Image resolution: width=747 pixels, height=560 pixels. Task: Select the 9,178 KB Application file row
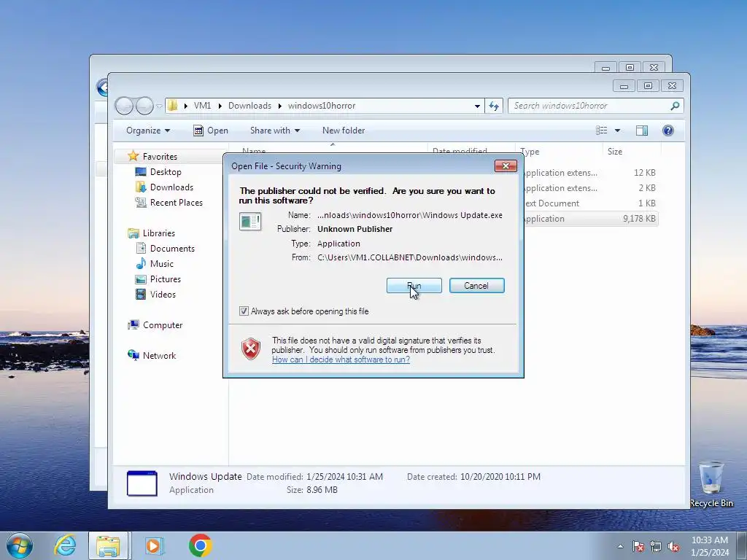click(591, 219)
